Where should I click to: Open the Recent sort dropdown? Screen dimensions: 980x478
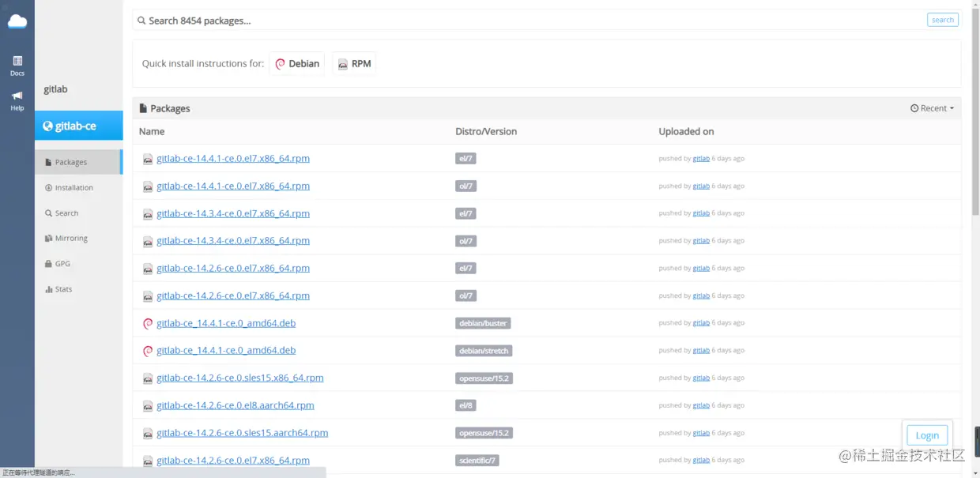[932, 108]
